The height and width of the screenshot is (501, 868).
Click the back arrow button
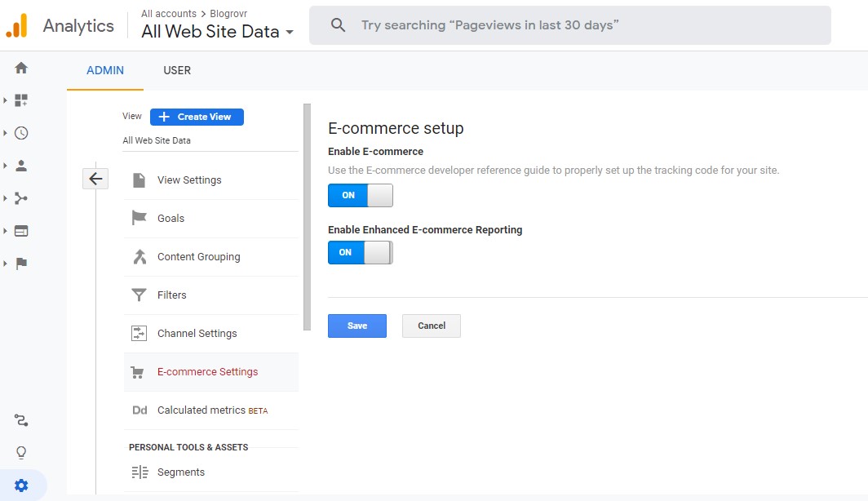click(x=95, y=179)
